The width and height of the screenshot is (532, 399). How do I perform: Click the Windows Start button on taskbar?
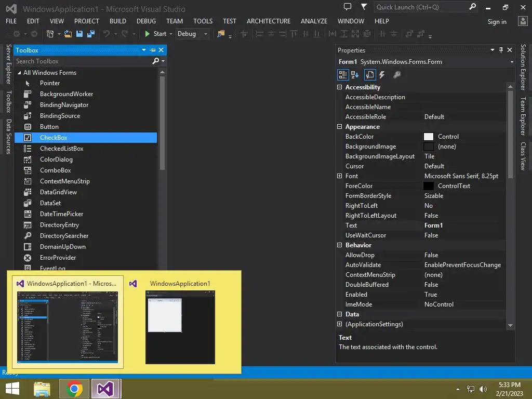[x=12, y=389]
